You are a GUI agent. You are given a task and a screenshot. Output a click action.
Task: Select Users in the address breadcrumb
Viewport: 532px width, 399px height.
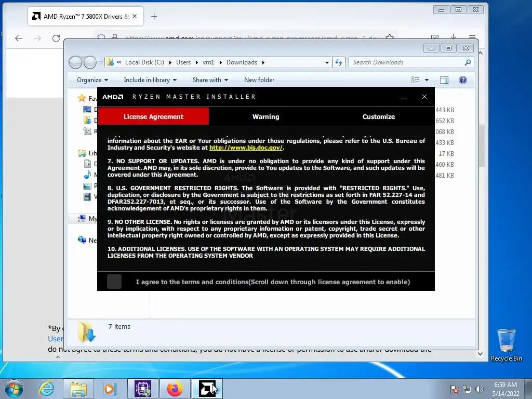tap(183, 62)
